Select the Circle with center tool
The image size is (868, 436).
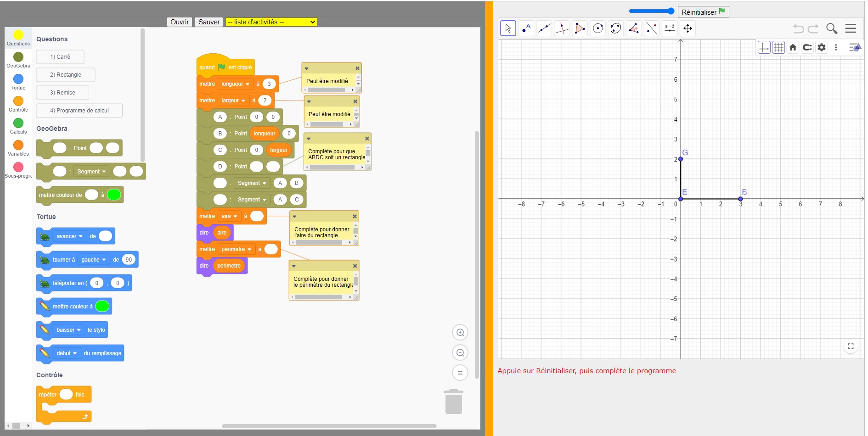tap(598, 28)
